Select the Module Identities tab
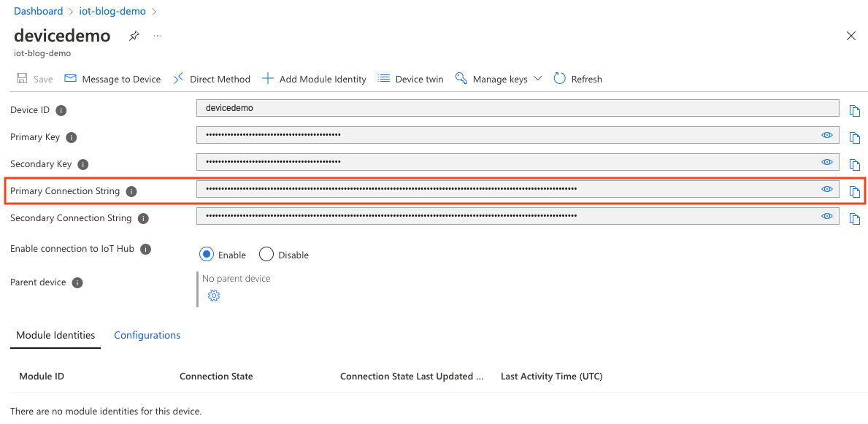The image size is (868, 424). pos(55,335)
